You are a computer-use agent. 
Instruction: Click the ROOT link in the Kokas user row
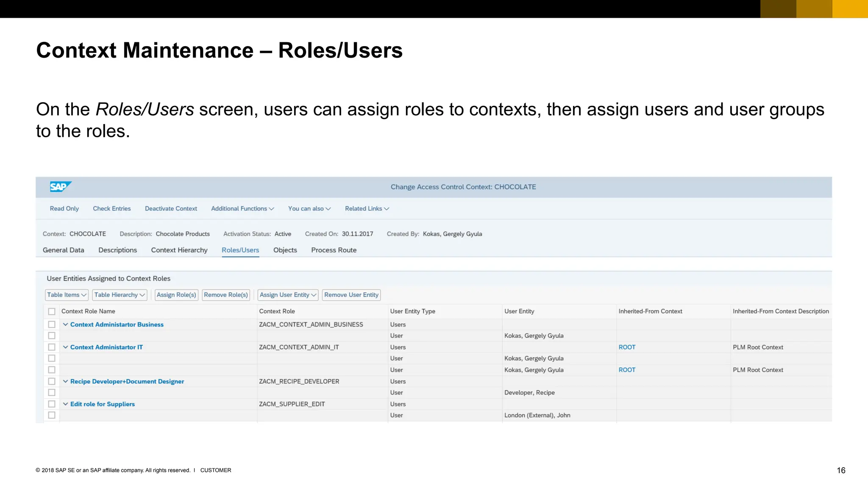point(627,370)
